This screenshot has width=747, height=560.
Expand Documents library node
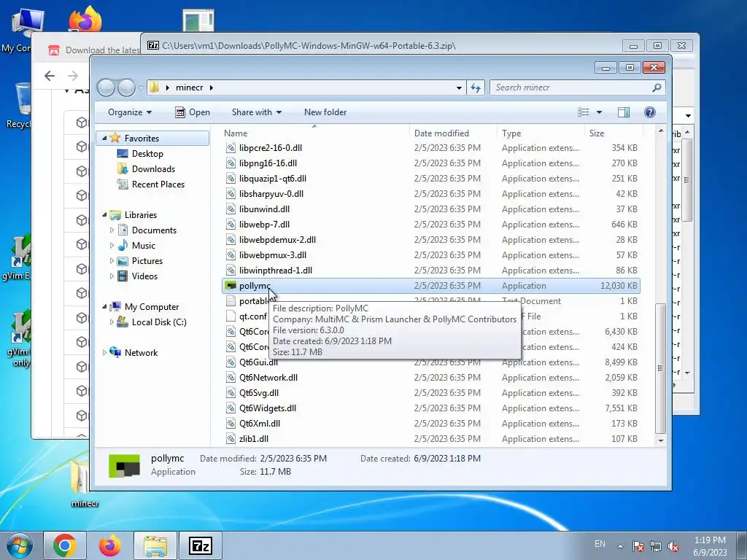tap(112, 230)
